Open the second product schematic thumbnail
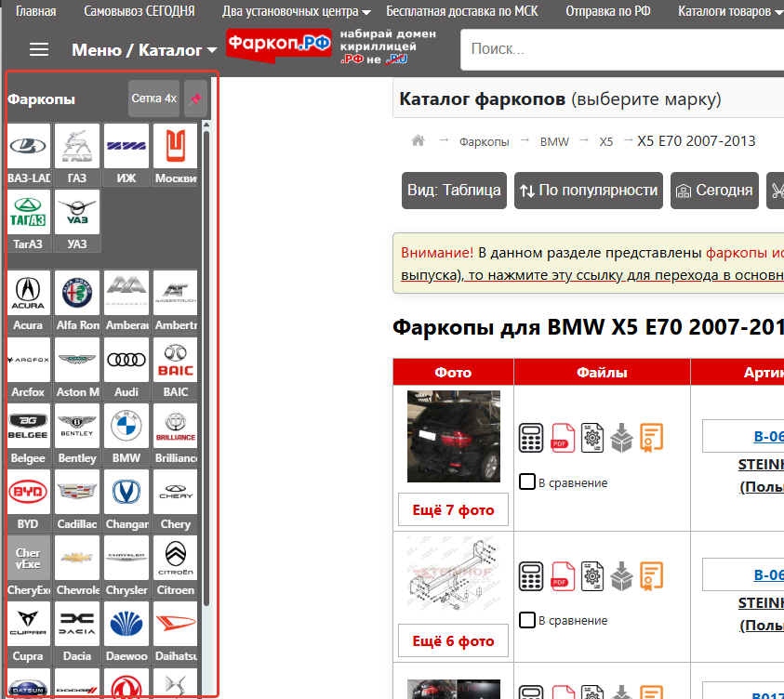Viewport: 784px width, 699px height. (x=453, y=575)
